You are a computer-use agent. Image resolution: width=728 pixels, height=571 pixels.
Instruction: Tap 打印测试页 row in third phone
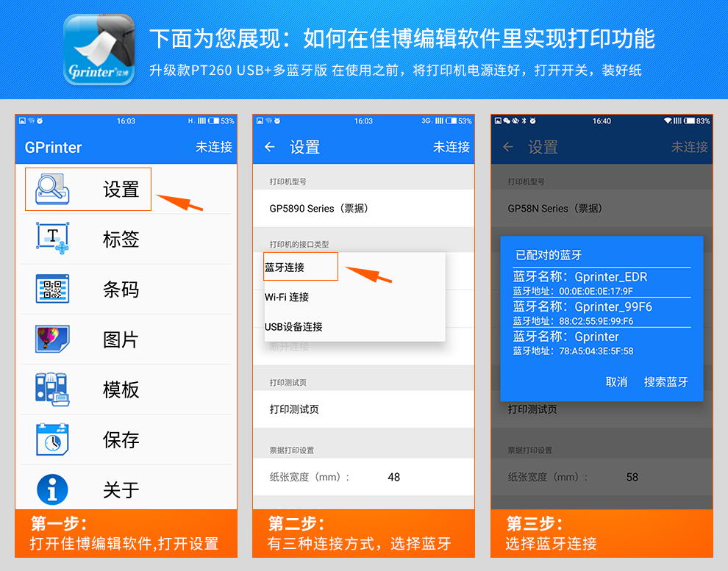pos(602,409)
